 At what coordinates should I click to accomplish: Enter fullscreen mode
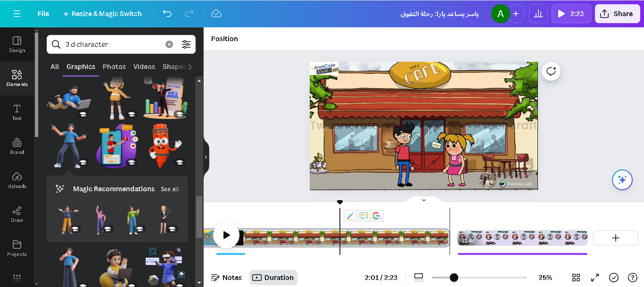[x=595, y=278]
